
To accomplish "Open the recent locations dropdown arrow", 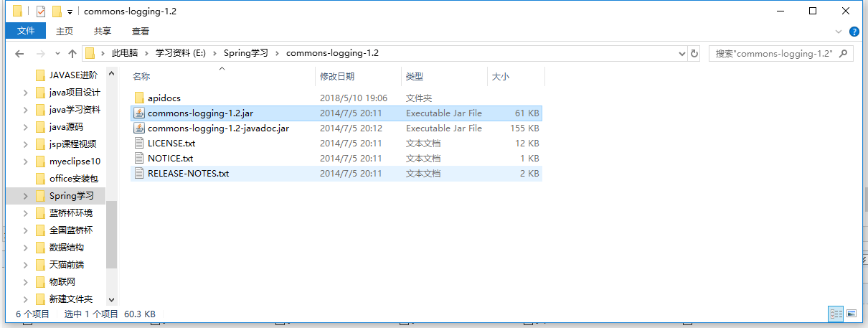I will pos(57,54).
